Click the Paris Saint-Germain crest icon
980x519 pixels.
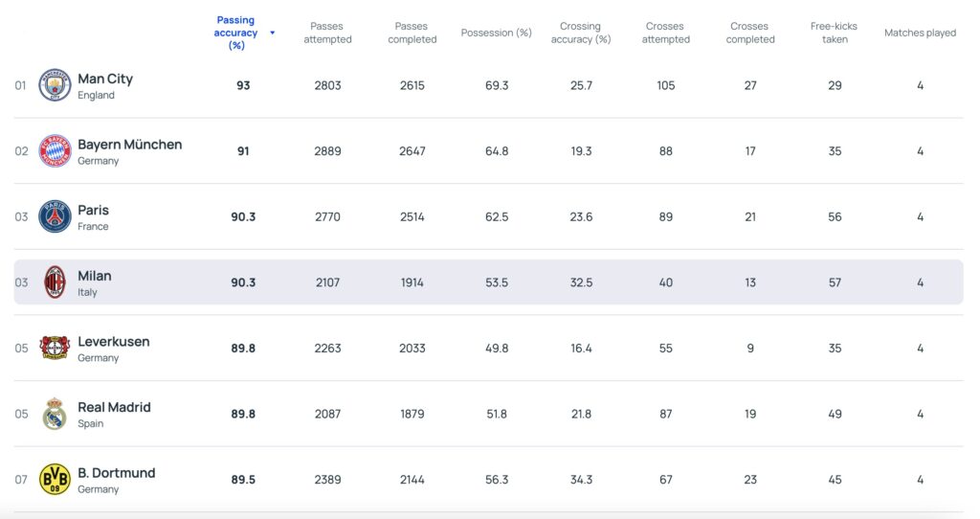(55, 216)
